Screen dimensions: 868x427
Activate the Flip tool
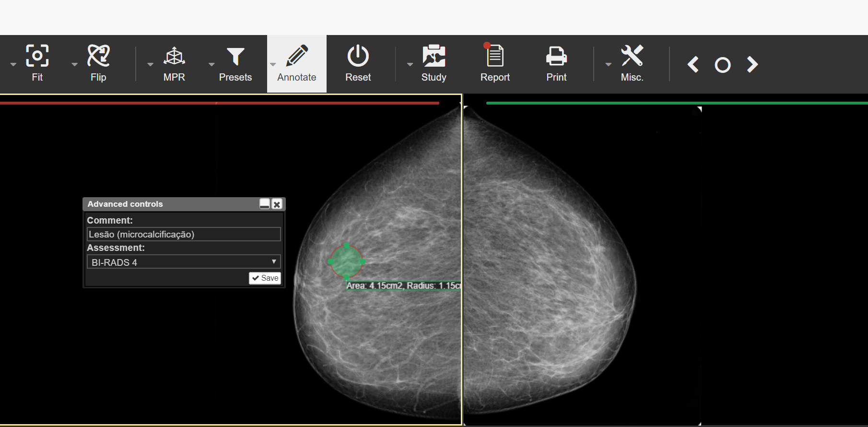(x=98, y=56)
